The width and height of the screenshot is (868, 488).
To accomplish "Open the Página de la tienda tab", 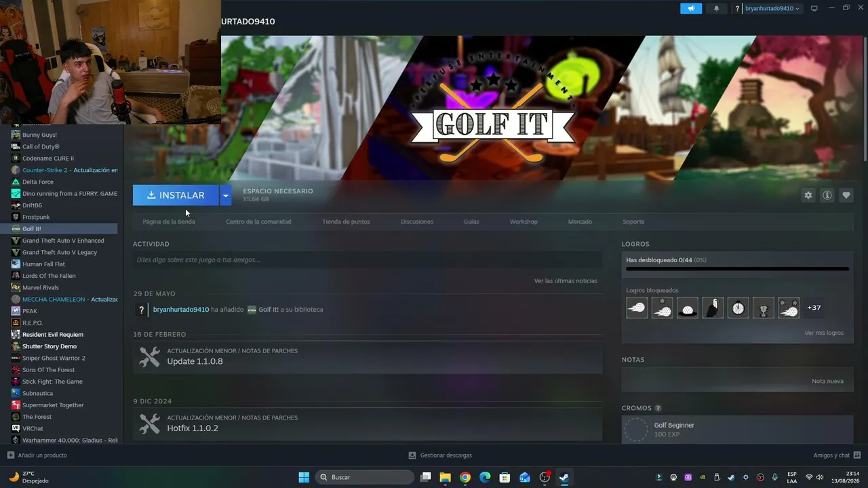I will click(x=169, y=222).
